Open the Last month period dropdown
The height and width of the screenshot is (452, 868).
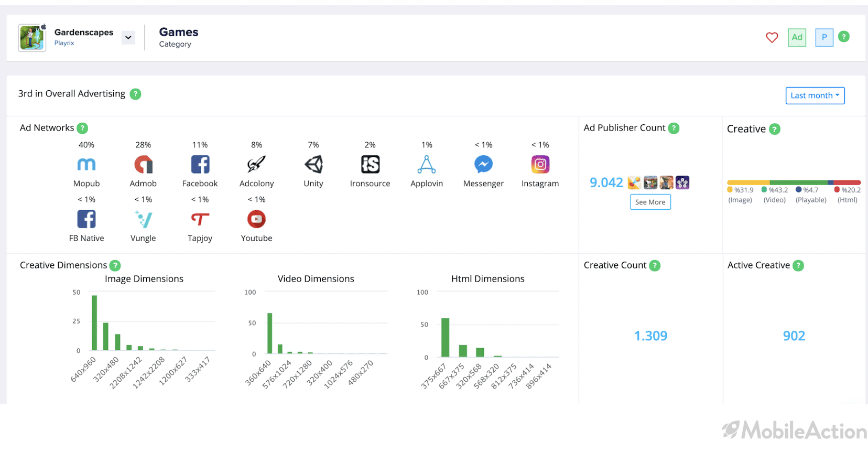pyautogui.click(x=815, y=95)
